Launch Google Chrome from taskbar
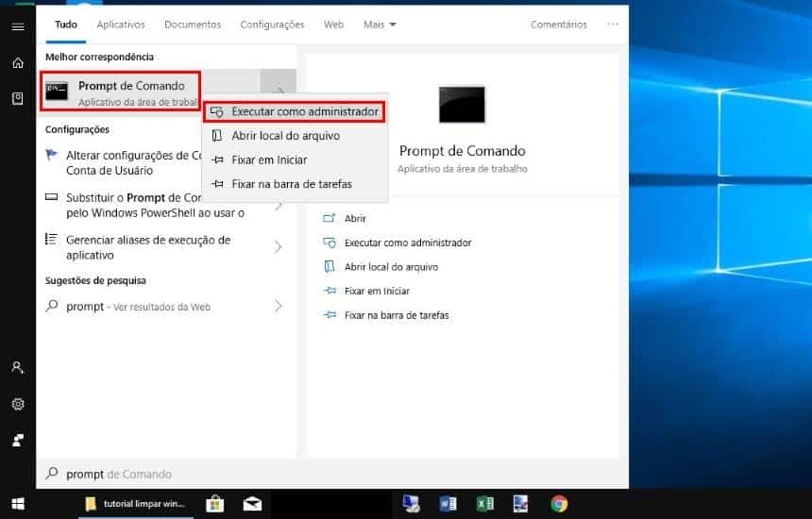The image size is (812, 519). point(559,504)
